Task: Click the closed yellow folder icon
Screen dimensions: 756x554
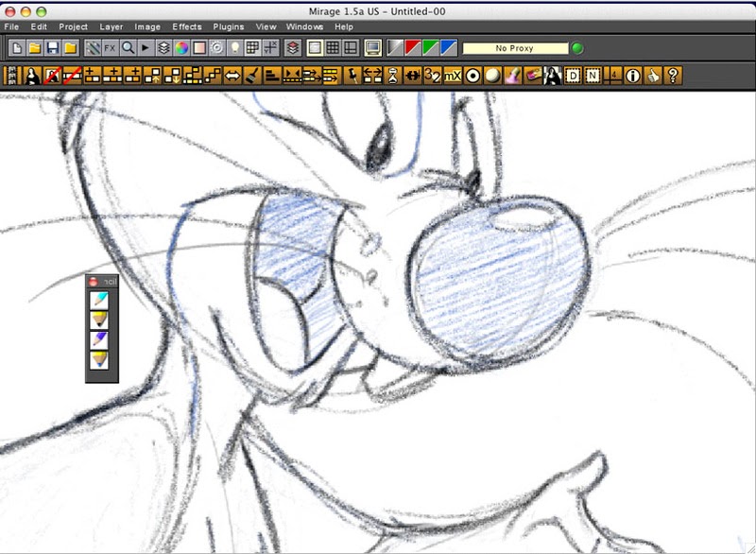Action: coord(70,47)
